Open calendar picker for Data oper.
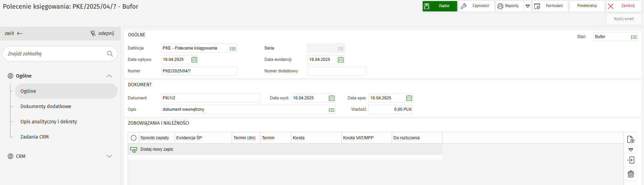644x185 pixels. [x=409, y=98]
